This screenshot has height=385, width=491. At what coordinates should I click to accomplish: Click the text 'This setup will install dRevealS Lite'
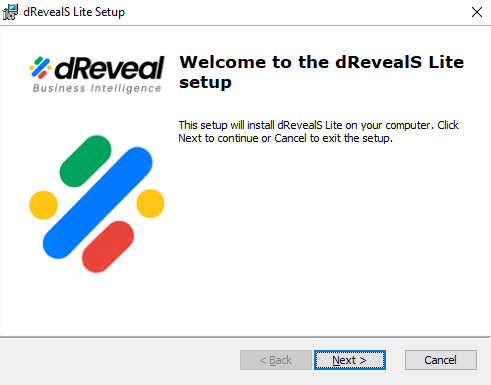(260, 125)
